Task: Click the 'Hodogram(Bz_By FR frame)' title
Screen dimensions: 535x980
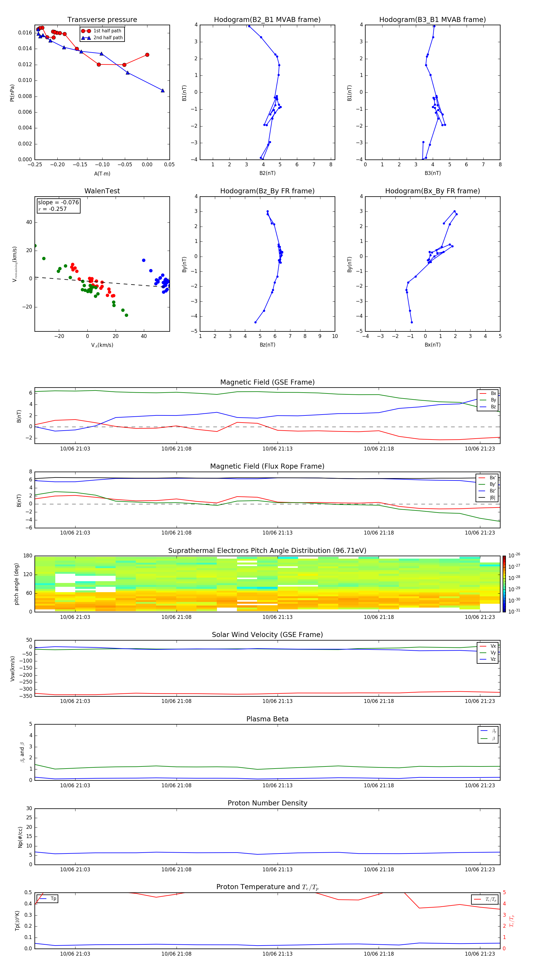Action: pos(267,191)
